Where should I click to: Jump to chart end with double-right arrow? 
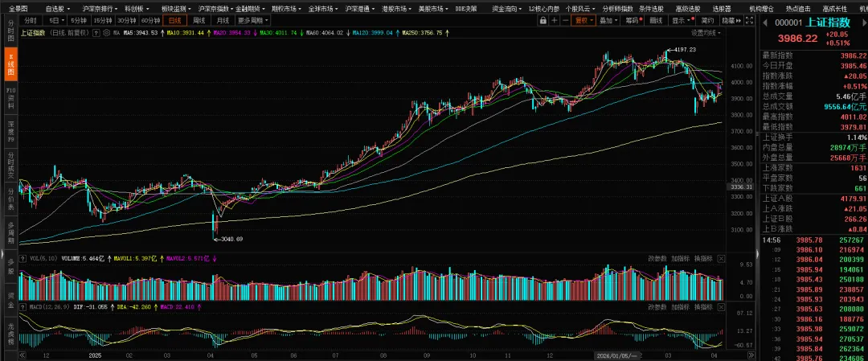pyautogui.click(x=751, y=355)
